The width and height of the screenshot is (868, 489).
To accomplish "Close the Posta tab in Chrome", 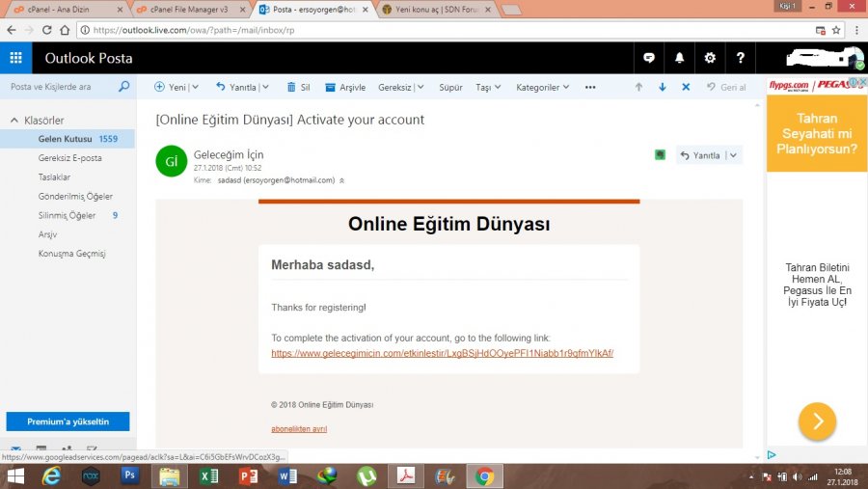I will click(x=365, y=10).
